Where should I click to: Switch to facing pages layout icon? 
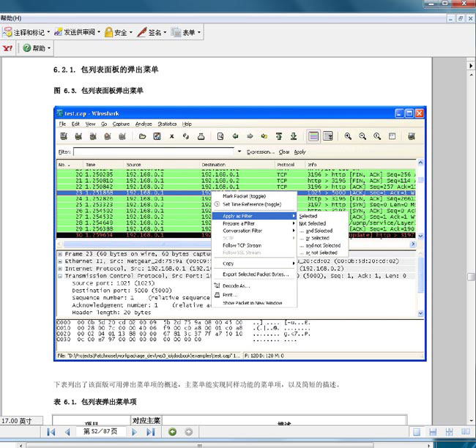(x=466, y=432)
